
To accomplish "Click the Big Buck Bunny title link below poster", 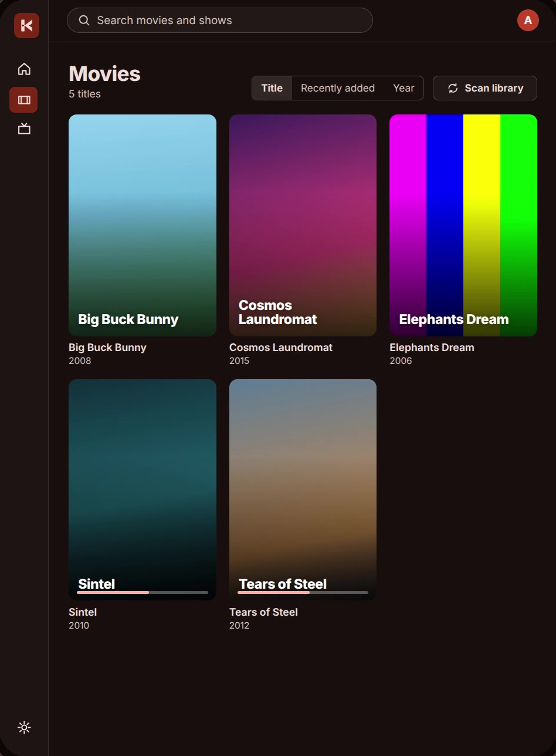I will pos(107,347).
